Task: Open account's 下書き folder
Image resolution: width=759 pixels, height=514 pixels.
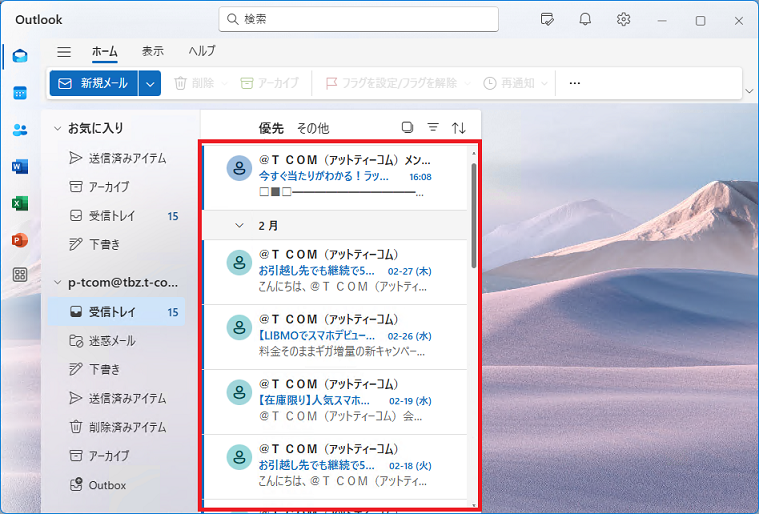Action: (117, 369)
